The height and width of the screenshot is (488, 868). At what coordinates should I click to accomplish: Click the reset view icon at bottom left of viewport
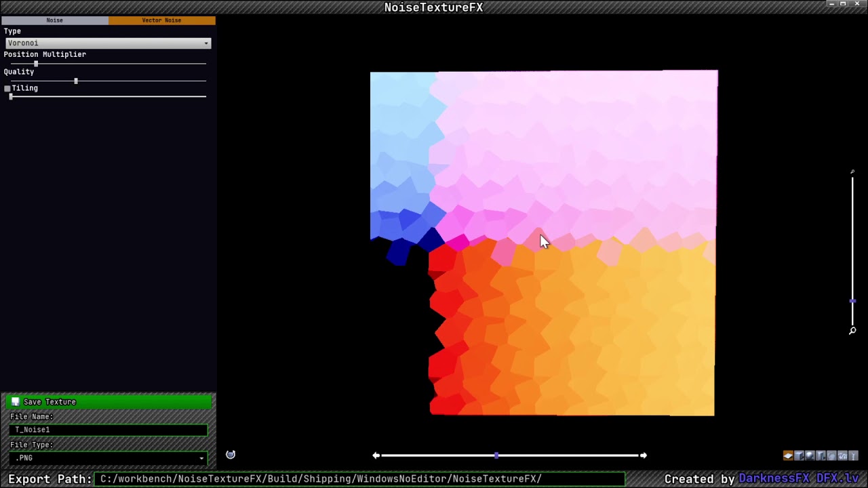coord(231,455)
